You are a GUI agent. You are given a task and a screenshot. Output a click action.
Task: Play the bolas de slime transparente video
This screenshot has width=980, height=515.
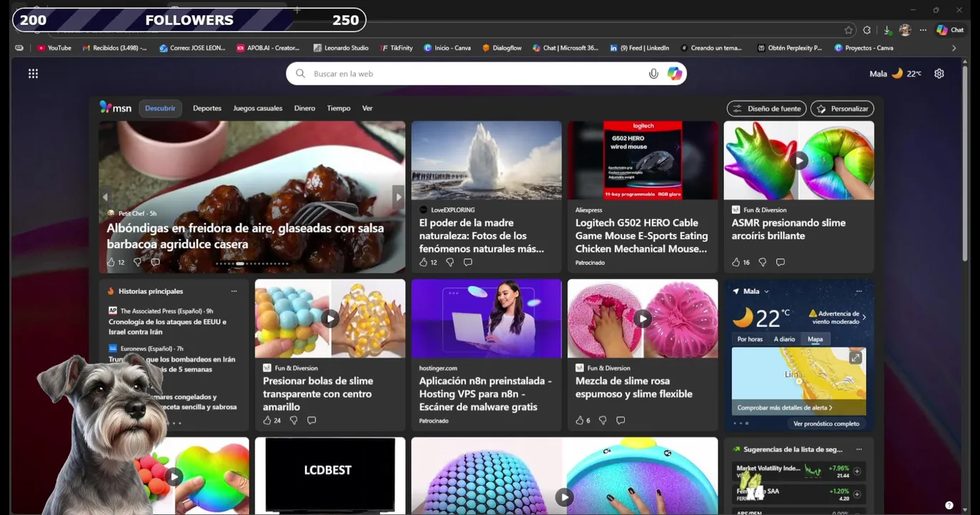coord(330,318)
